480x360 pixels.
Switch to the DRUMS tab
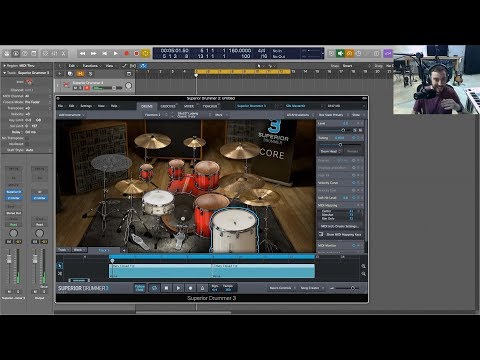coord(147,106)
